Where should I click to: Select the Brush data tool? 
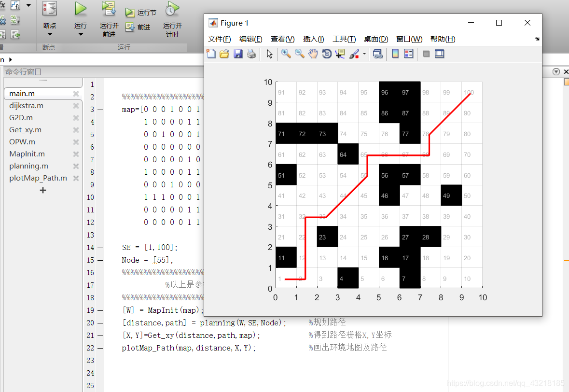tap(354, 54)
